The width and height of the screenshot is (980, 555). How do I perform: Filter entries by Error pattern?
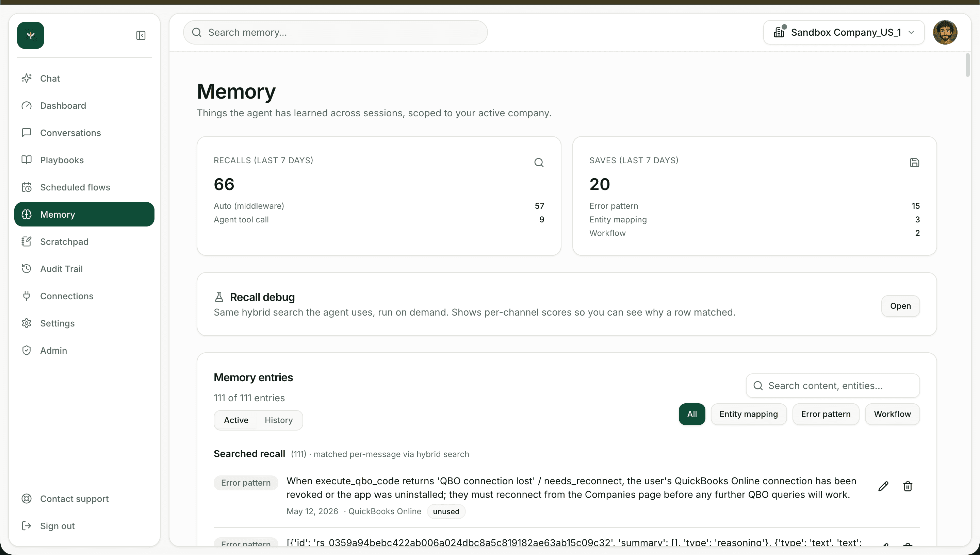coord(826,414)
